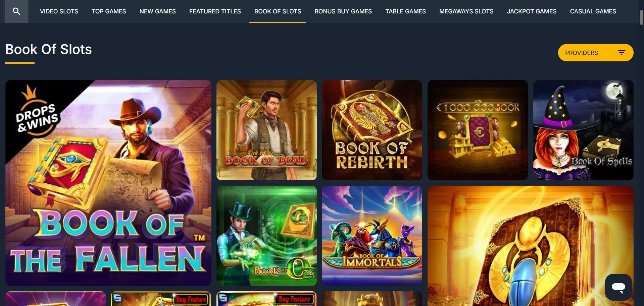The image size is (644, 306).
Task: Open the Book of Oz game tile
Action: click(x=266, y=236)
